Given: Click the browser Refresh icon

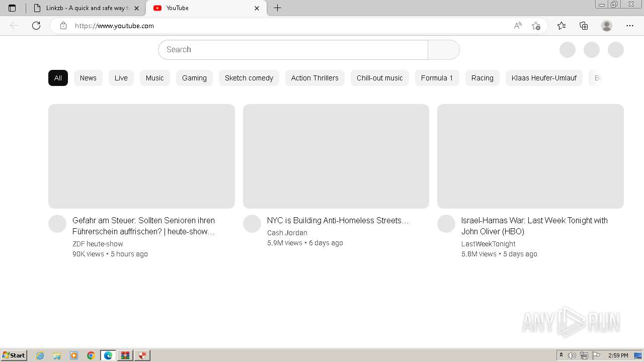Looking at the screenshot, I should tap(36, 26).
